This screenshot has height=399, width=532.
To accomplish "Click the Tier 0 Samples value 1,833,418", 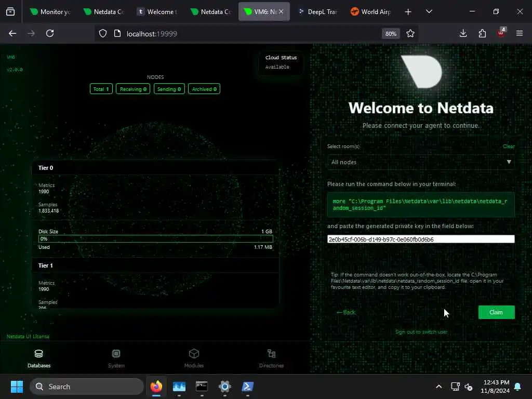I will (x=48, y=211).
